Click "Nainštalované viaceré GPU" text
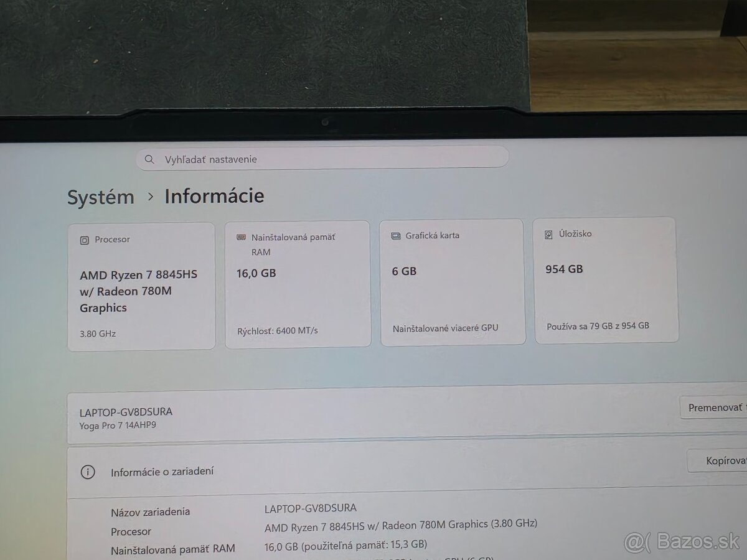 tap(446, 328)
